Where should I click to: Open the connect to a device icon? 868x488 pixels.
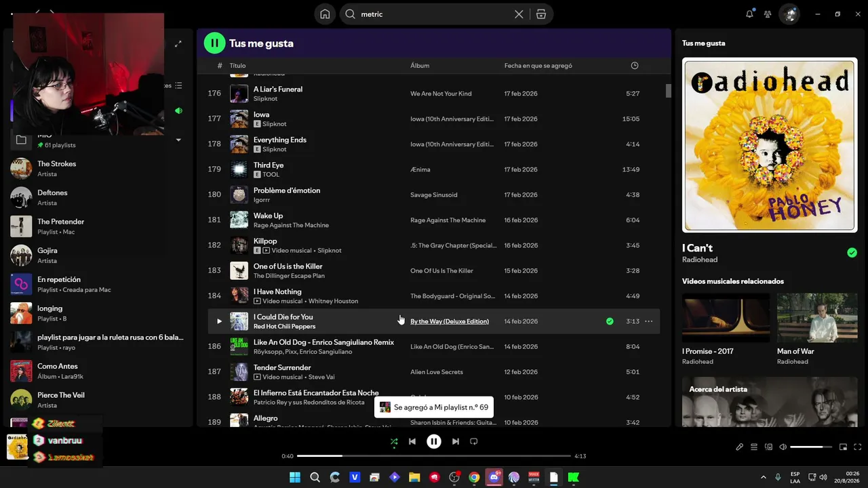(768, 447)
